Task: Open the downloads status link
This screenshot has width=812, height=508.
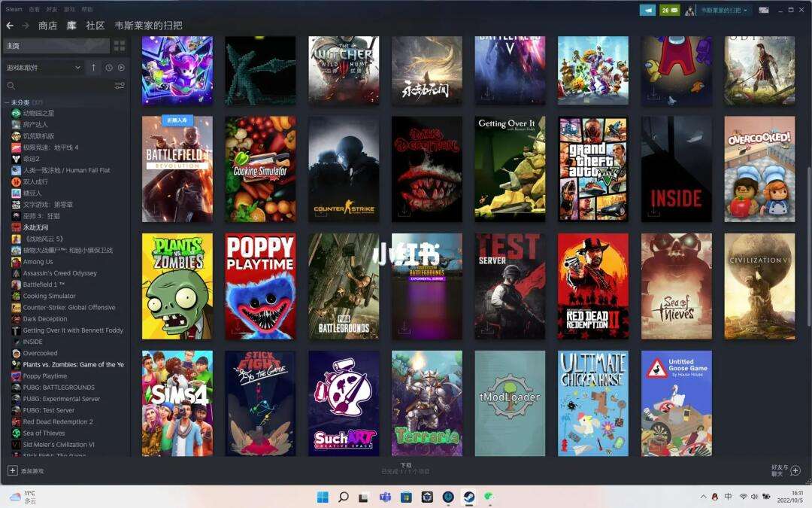Action: (x=405, y=468)
